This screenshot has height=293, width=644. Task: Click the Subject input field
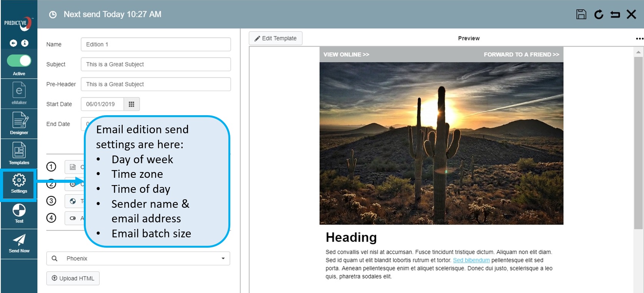(156, 64)
